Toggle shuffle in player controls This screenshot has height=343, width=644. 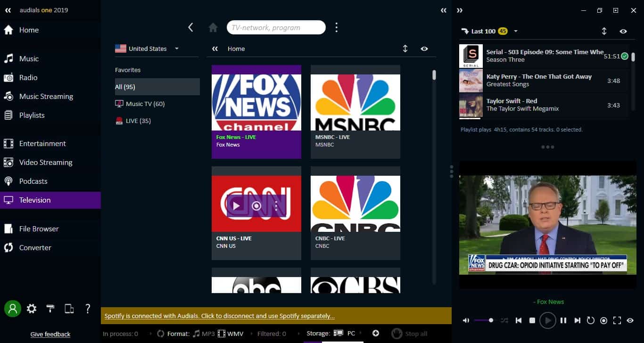click(504, 320)
